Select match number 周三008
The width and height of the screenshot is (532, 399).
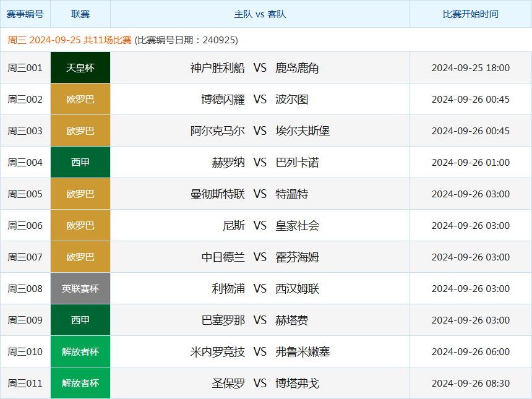(25, 289)
